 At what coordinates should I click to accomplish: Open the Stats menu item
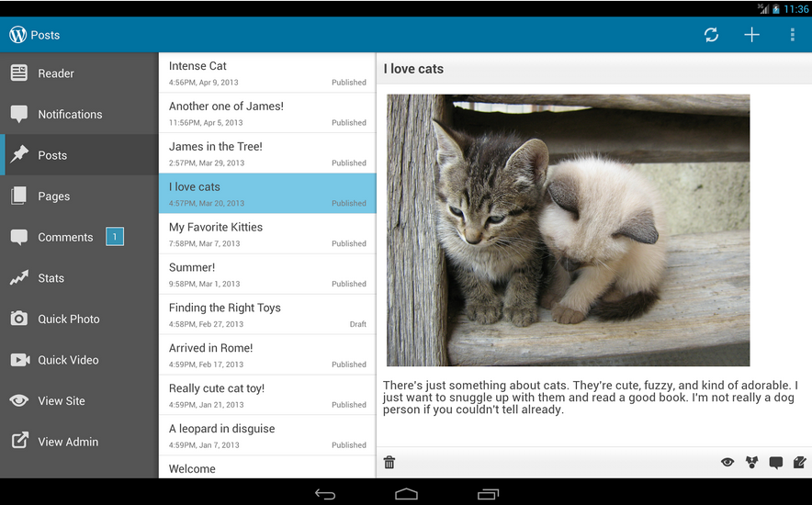click(x=79, y=277)
